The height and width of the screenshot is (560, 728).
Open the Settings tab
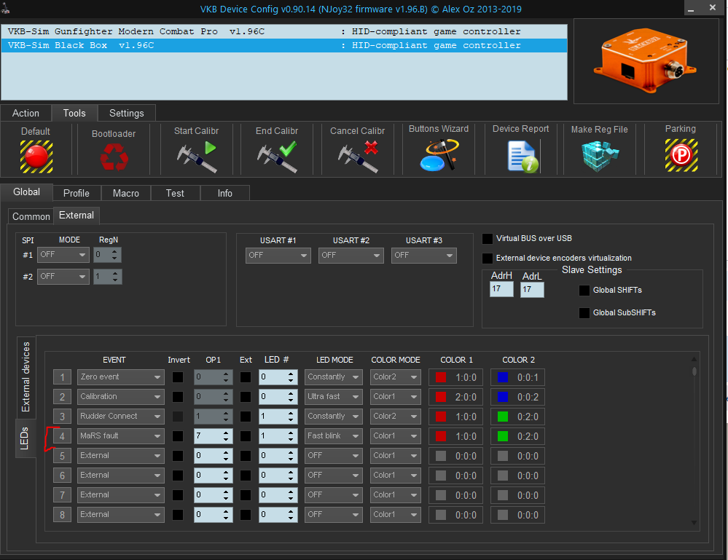tap(126, 113)
